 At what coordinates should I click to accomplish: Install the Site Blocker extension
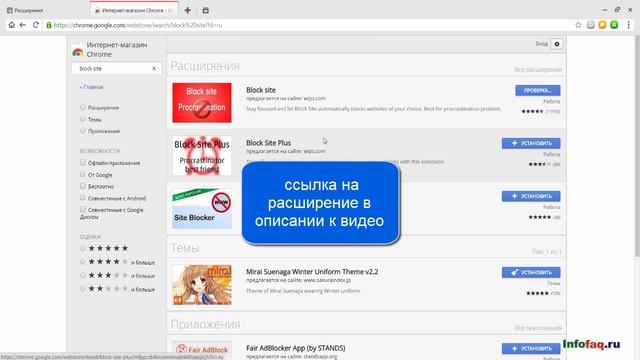pyautogui.click(x=531, y=196)
